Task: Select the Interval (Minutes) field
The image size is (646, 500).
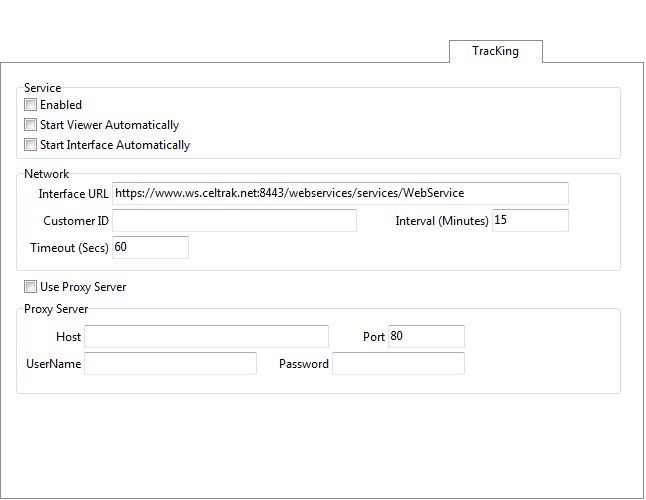Action: [x=529, y=220]
